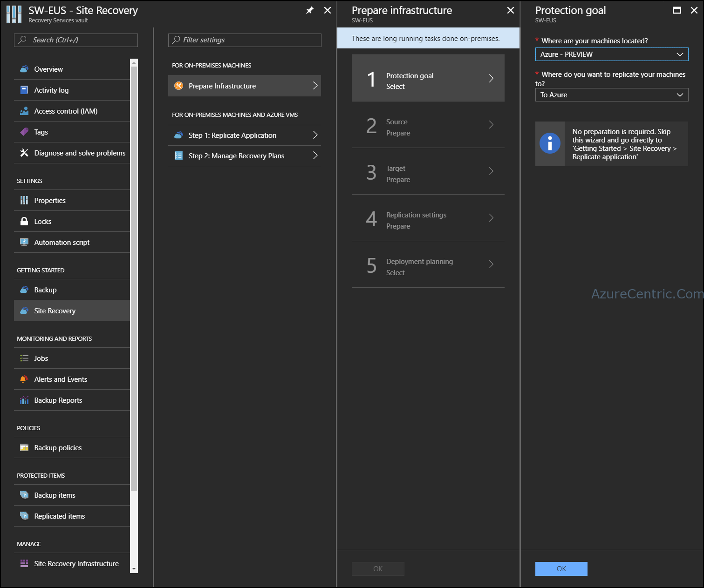Image resolution: width=704 pixels, height=588 pixels.
Task: Click the blue information icon
Action: 550,143
